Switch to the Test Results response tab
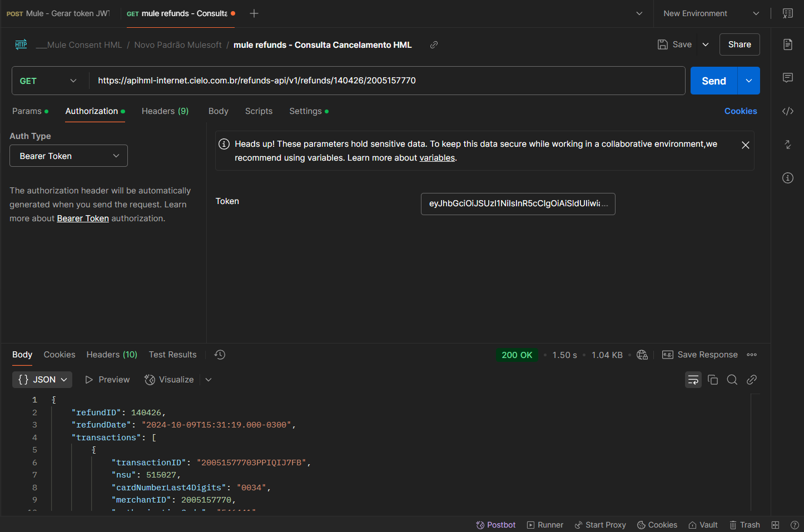This screenshot has height=532, width=804. (172, 355)
